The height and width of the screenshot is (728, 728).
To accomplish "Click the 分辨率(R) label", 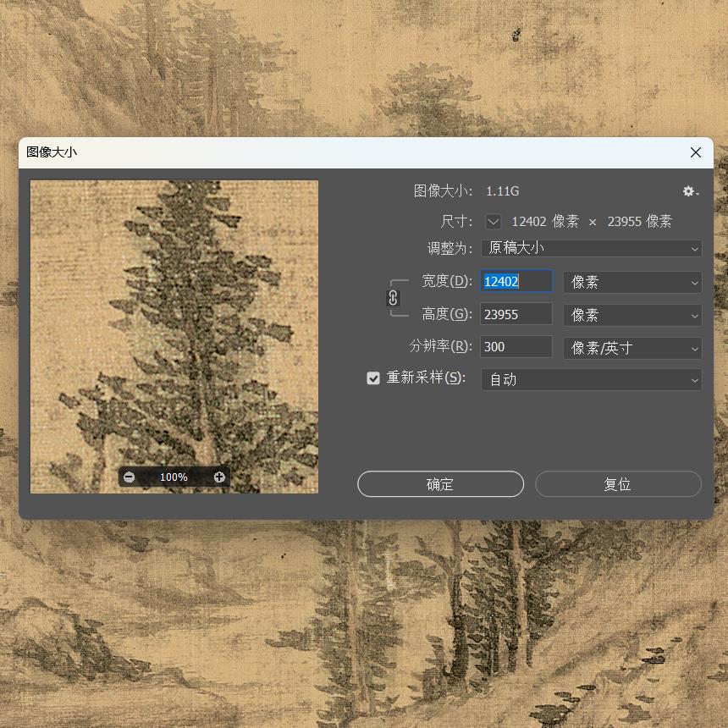I will tap(440, 346).
